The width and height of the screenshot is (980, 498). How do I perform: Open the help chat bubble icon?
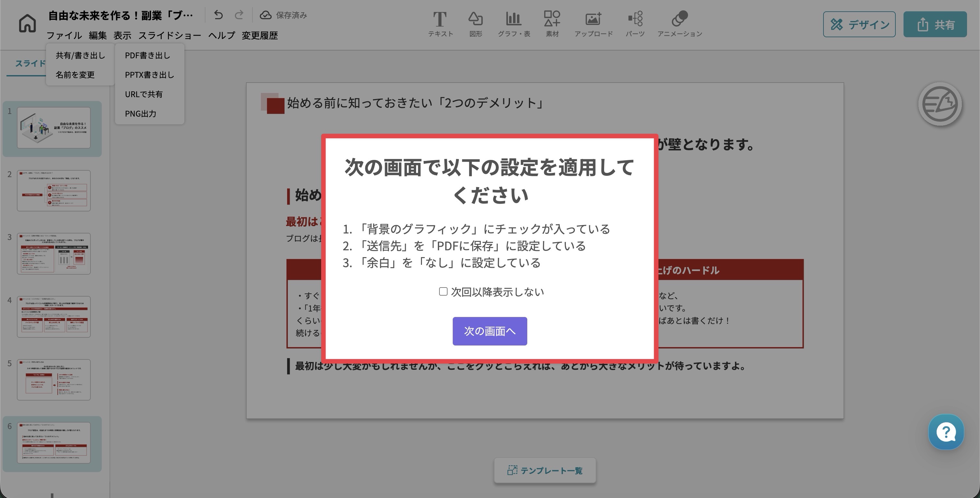click(x=946, y=432)
